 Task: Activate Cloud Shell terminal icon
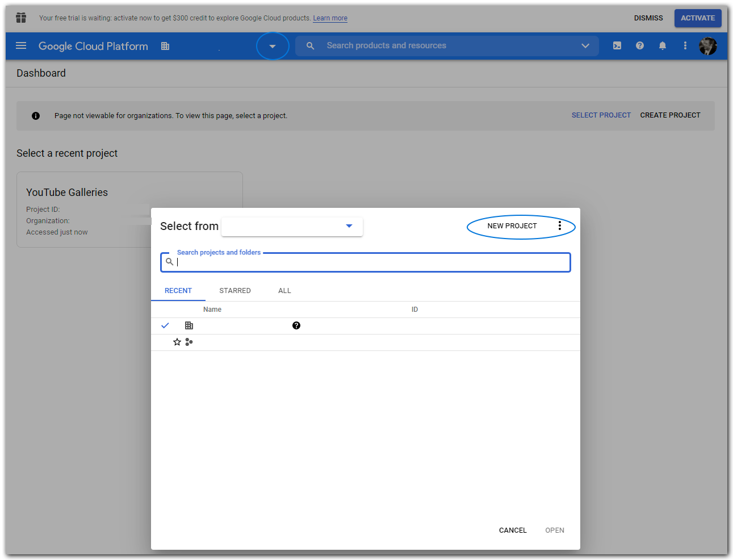click(617, 46)
